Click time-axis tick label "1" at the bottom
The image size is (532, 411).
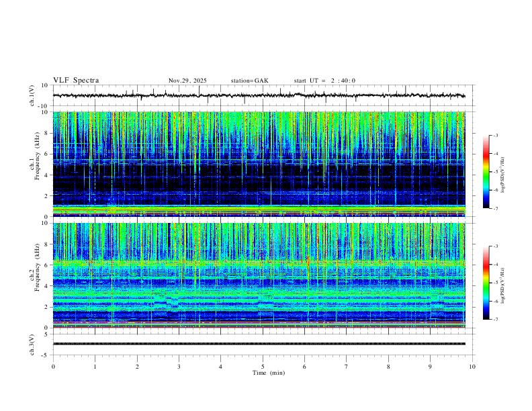95,367
